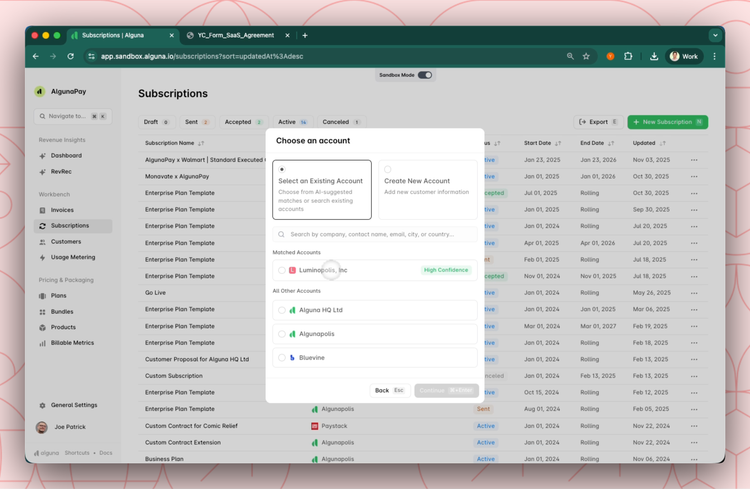The height and width of the screenshot is (489, 750).
Task: Bookmark this page with star icon
Action: click(586, 56)
